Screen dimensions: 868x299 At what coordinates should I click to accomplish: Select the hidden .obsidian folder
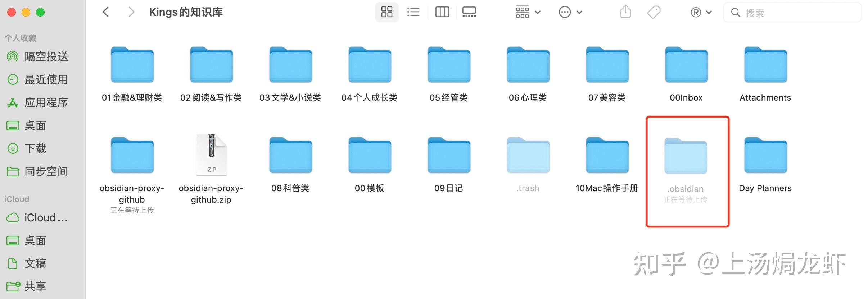click(686, 156)
